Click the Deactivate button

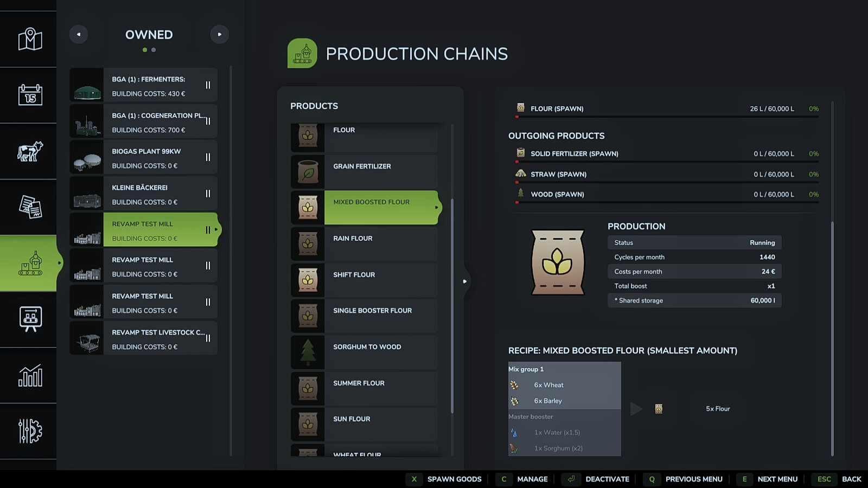point(596,479)
